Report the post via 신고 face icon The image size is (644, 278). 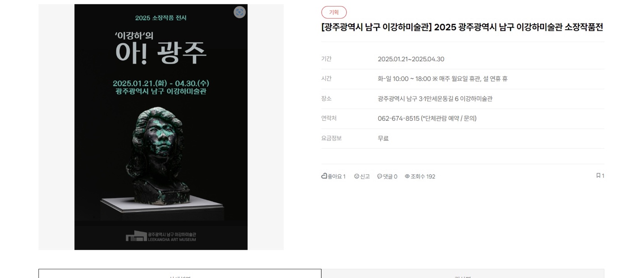click(356, 176)
